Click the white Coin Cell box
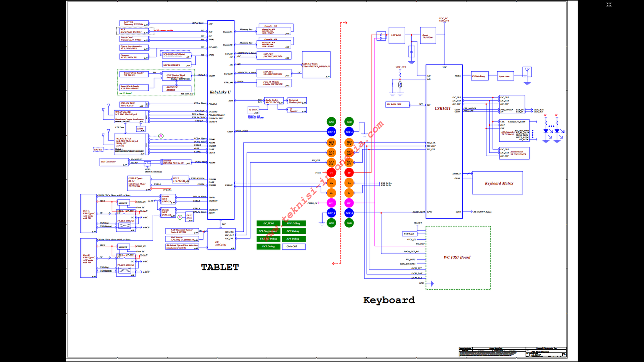Image resolution: width=644 pixels, height=362 pixels. pos(293,247)
